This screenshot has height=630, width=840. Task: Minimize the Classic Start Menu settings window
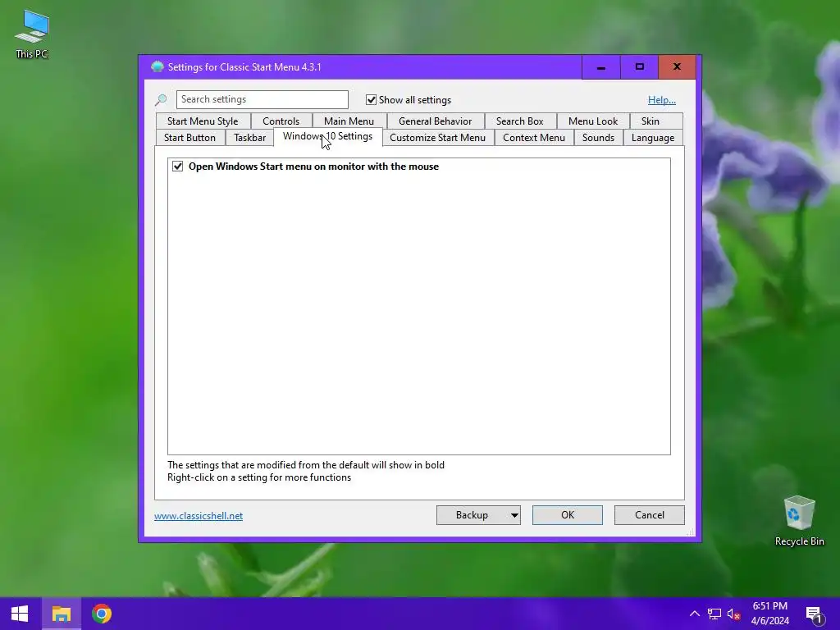pos(601,67)
